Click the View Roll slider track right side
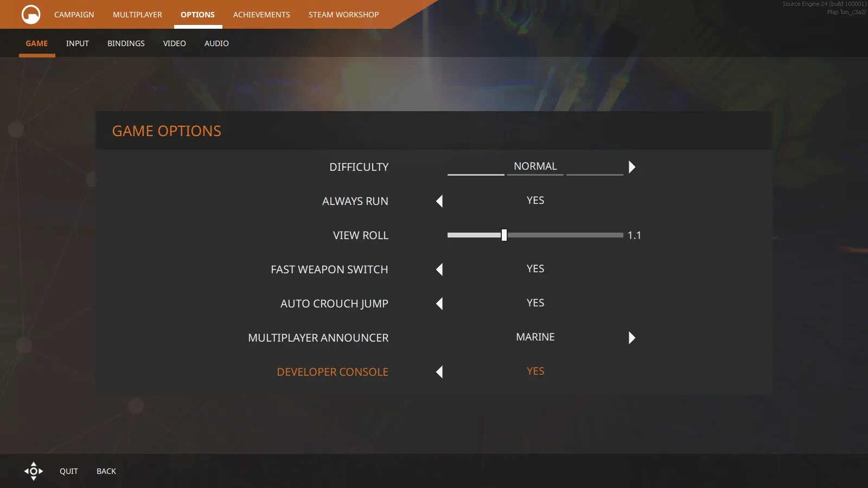Image resolution: width=868 pixels, height=488 pixels. point(565,235)
